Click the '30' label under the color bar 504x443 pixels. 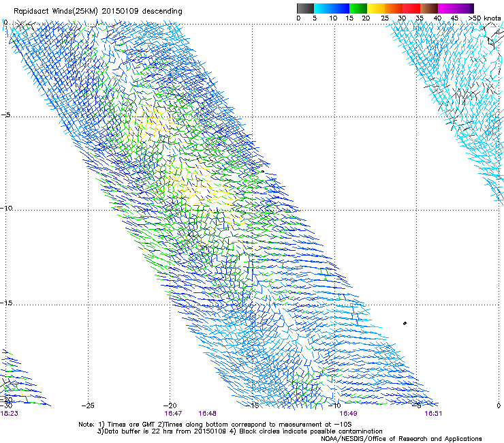click(x=402, y=18)
